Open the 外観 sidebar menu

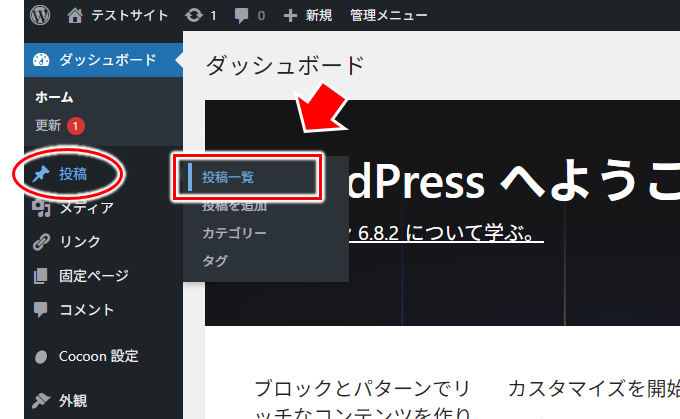73,400
